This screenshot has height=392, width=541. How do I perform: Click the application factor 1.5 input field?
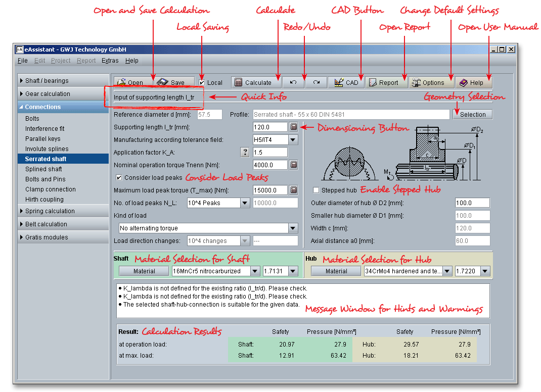click(270, 152)
